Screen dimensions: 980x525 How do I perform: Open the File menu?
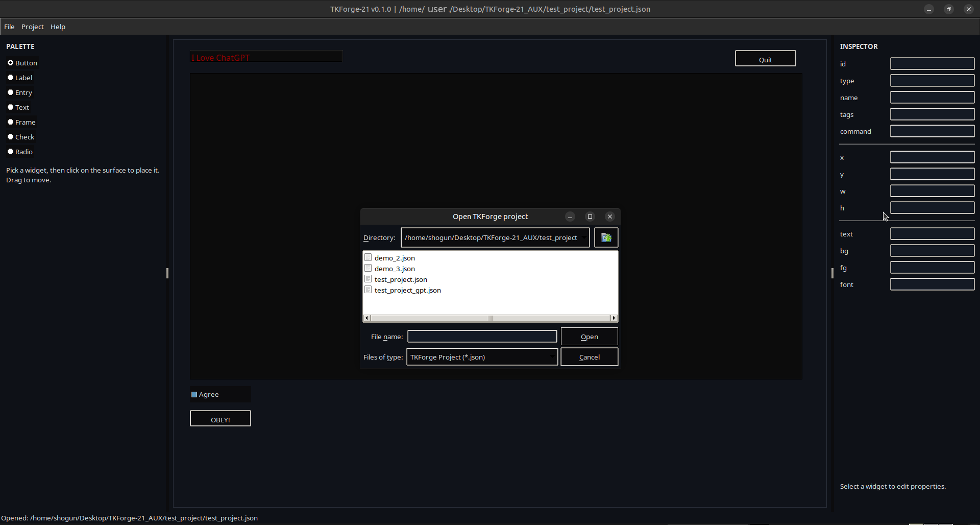pyautogui.click(x=9, y=27)
